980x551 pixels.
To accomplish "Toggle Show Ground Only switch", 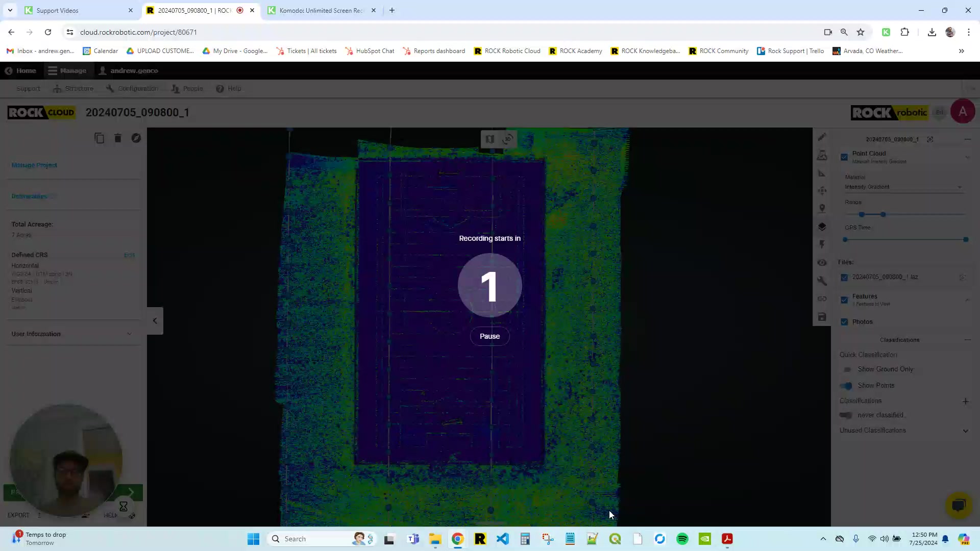I will coord(847,369).
